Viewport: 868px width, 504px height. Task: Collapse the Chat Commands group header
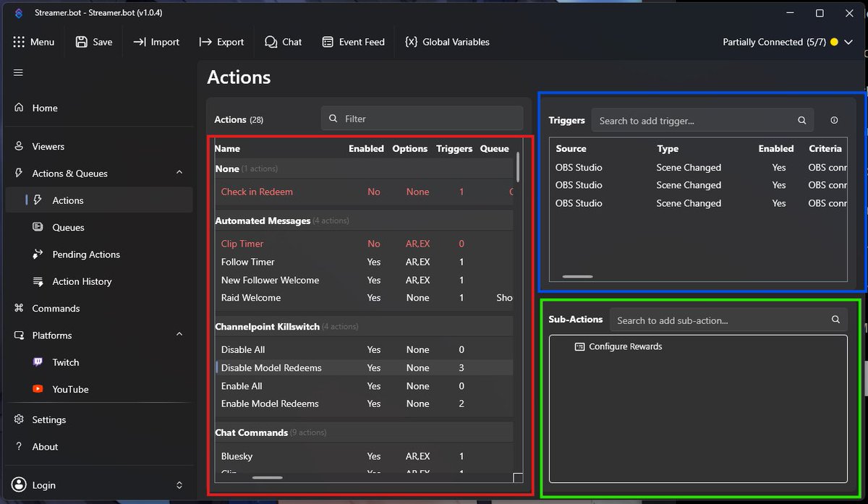(364, 432)
